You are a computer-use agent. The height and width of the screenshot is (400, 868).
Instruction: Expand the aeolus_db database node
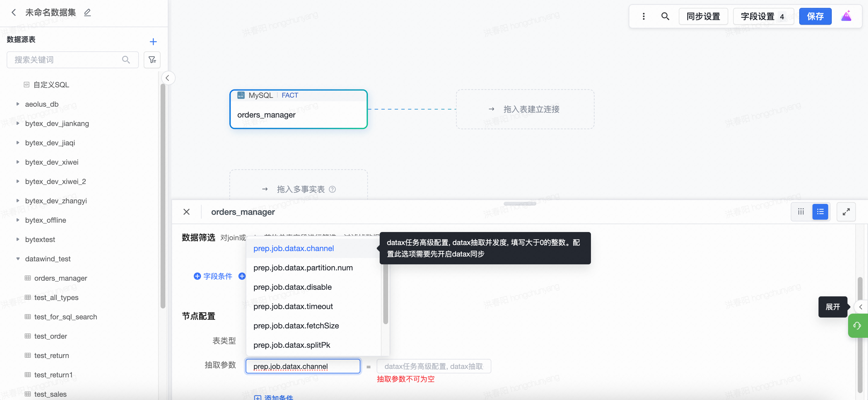(x=18, y=104)
